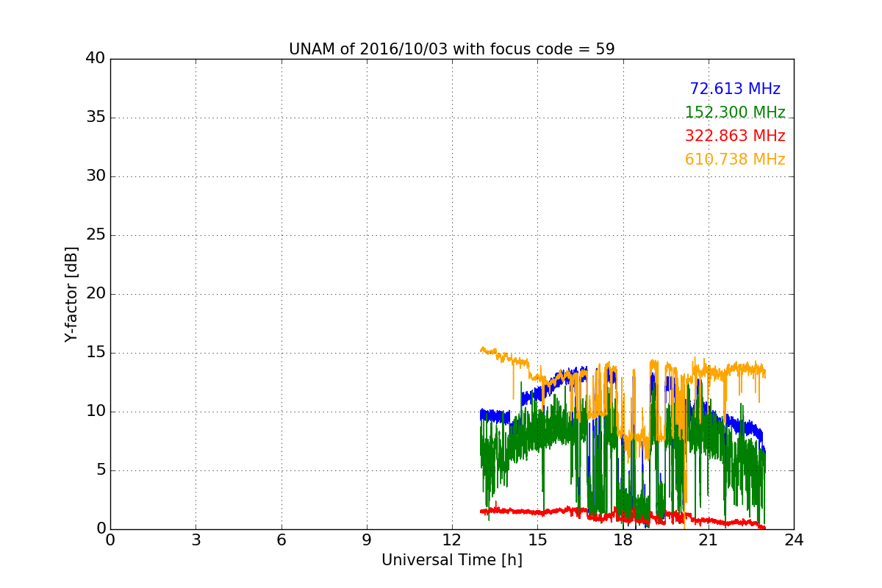The width and height of the screenshot is (882, 588).
Task: Click the chart title mentioning UNAM 2016/10/03
Action: pos(451,49)
